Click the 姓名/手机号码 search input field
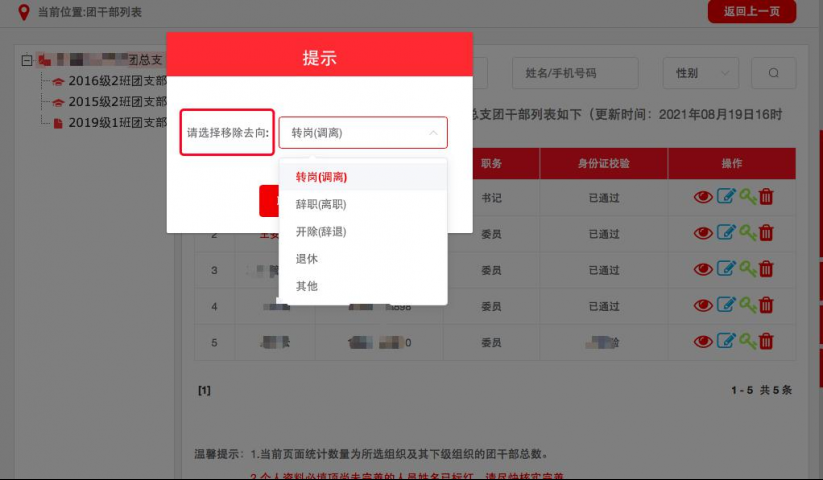Viewport: 823px width, 480px height. tap(574, 73)
